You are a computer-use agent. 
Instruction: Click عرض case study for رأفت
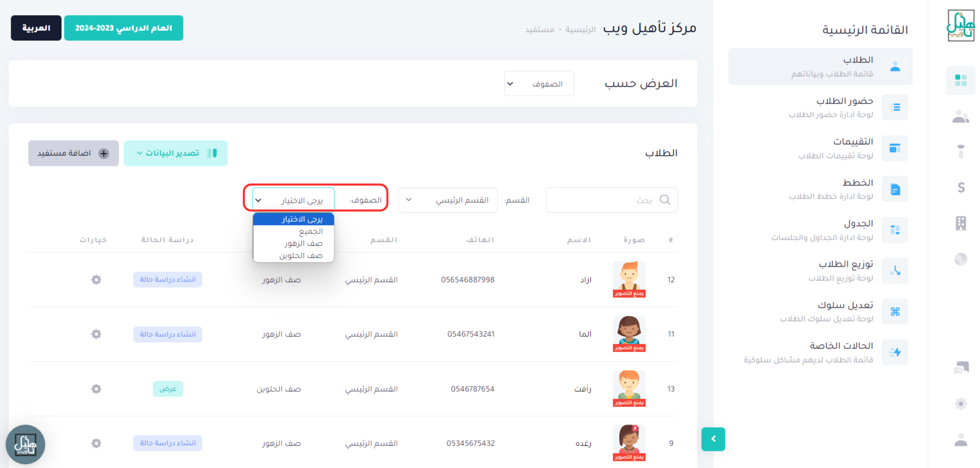(168, 389)
